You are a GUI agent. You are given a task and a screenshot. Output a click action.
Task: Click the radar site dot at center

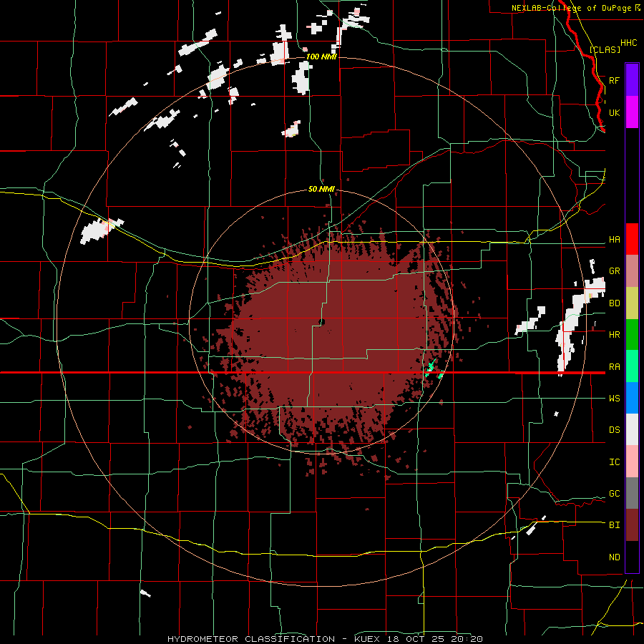point(321,322)
